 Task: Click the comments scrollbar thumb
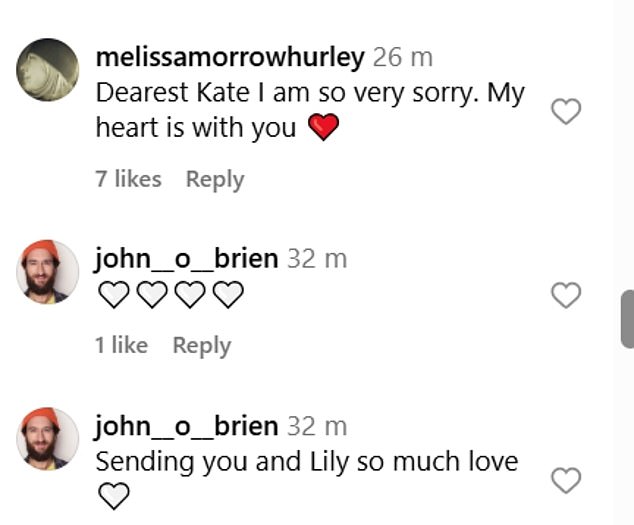point(627,318)
